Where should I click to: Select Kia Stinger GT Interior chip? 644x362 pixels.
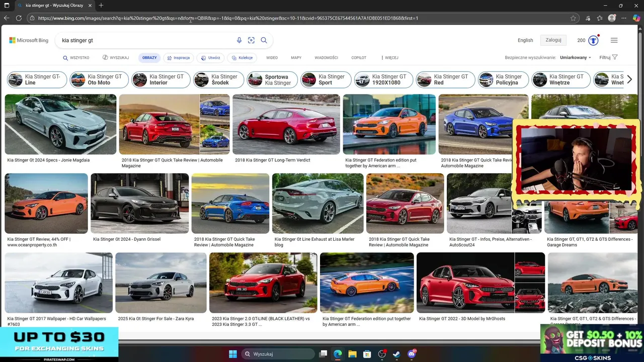point(161,79)
